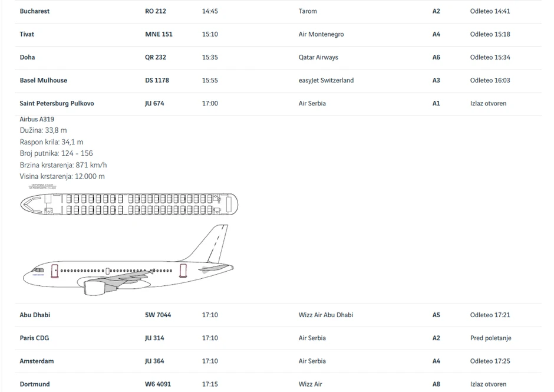Click the easyJet Switzerland airline name

point(326,80)
